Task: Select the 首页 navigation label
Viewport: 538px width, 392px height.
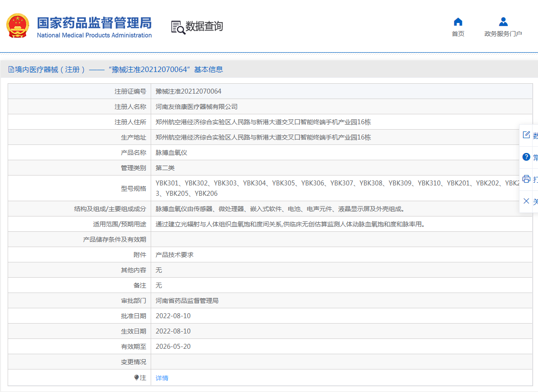Action: click(x=458, y=34)
